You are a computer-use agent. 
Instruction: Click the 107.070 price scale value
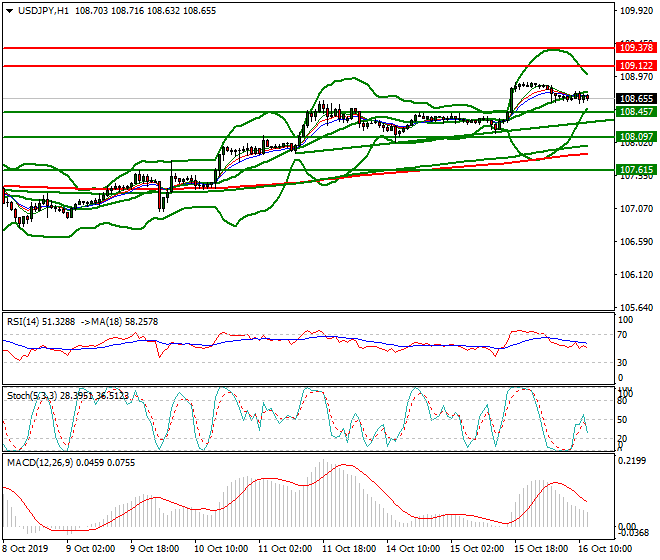click(x=636, y=208)
